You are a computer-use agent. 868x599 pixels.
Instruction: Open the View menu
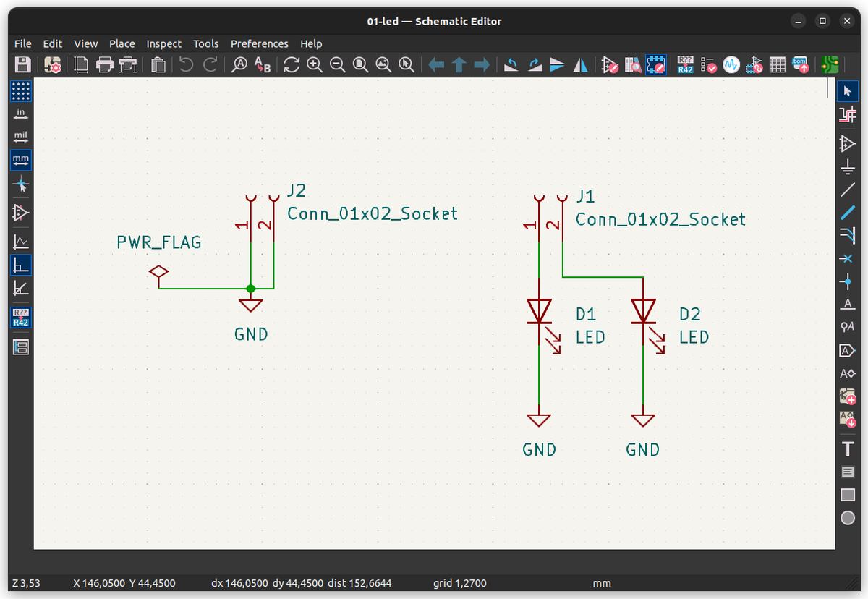pos(85,43)
